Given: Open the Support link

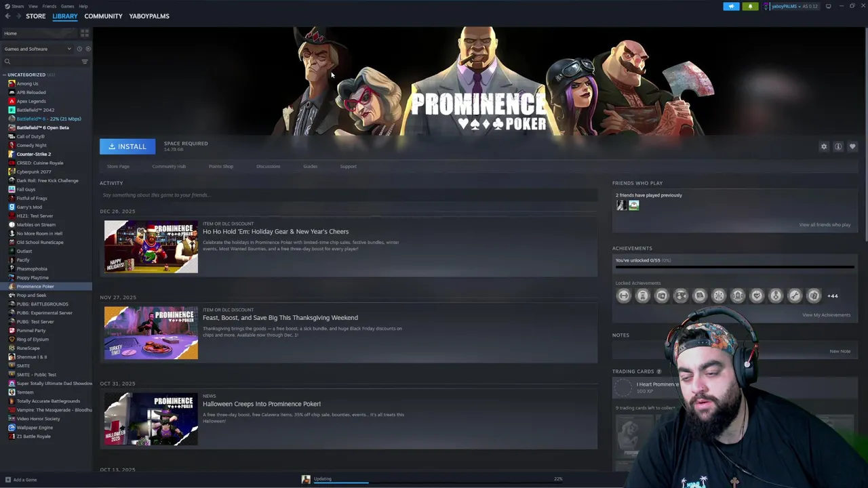Looking at the screenshot, I should point(348,166).
